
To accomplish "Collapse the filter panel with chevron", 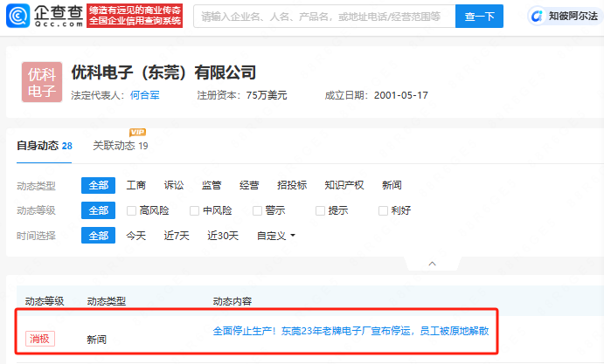I will 432,264.
